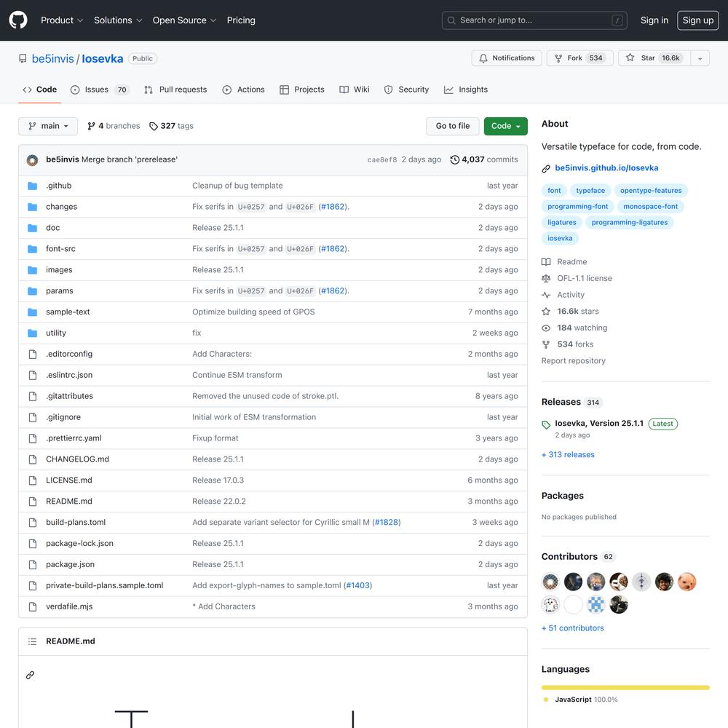Click the yellow dot next to JavaScript
The height and width of the screenshot is (728, 728).
(x=546, y=700)
